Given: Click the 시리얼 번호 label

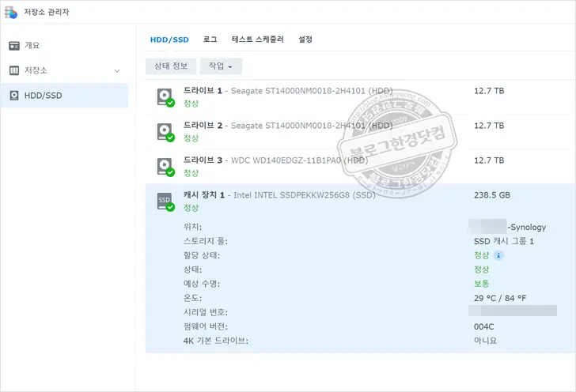Looking at the screenshot, I should (x=206, y=312).
